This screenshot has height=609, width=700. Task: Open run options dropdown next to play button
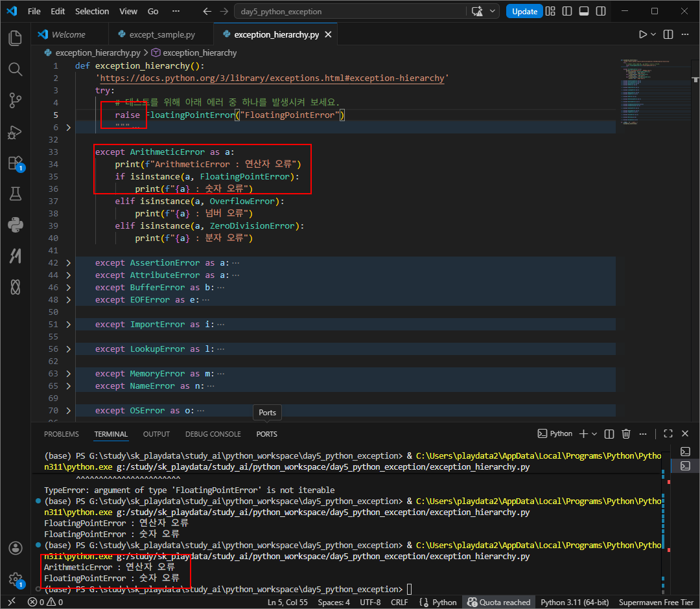click(653, 34)
